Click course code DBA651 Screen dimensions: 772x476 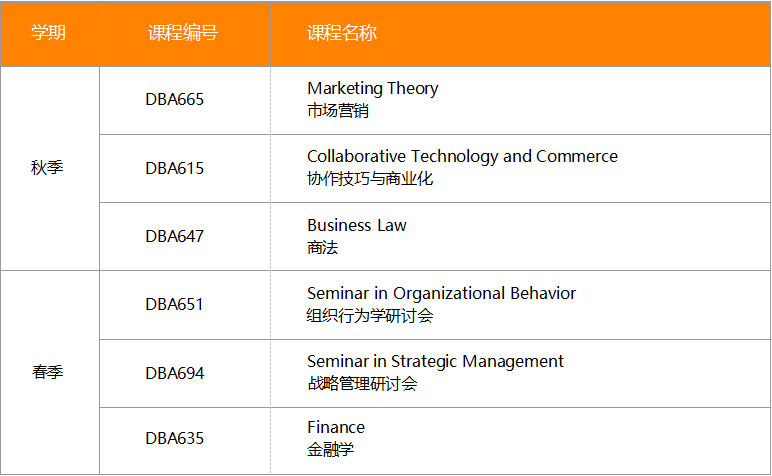(174, 304)
